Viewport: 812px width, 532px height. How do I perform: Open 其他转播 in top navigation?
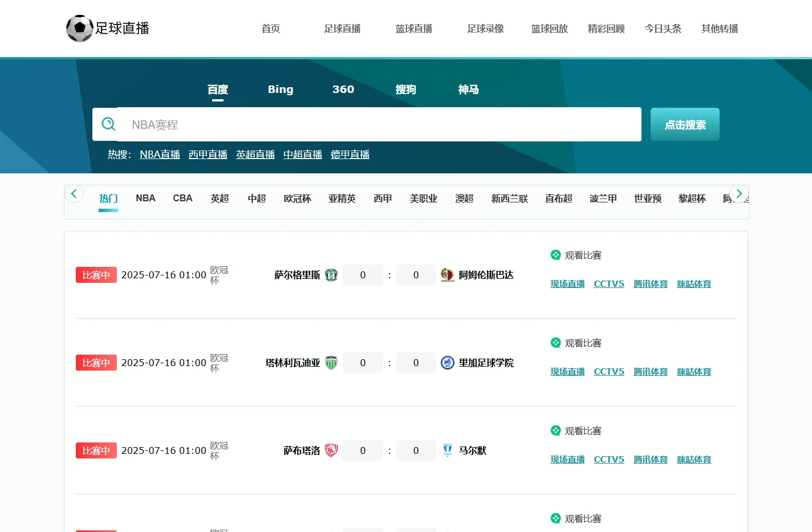(720, 29)
